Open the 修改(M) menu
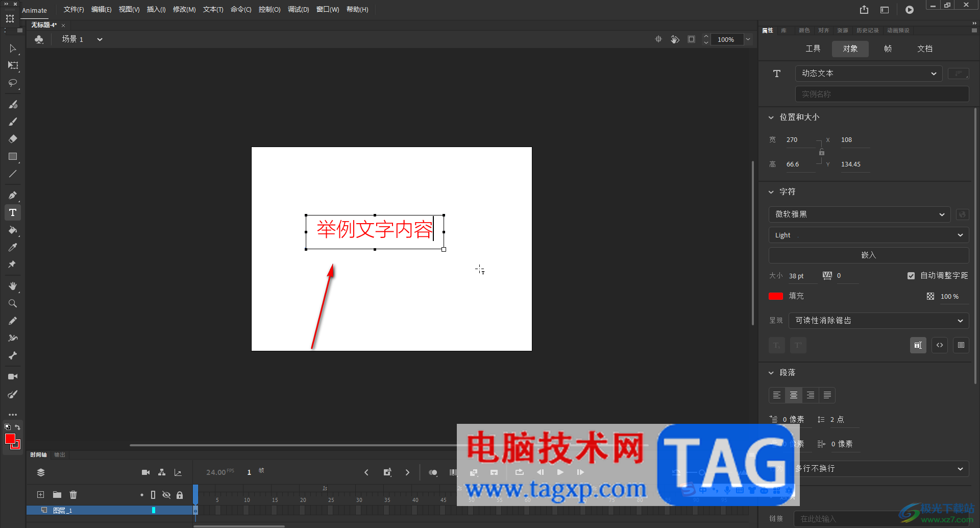980x528 pixels. click(x=184, y=10)
